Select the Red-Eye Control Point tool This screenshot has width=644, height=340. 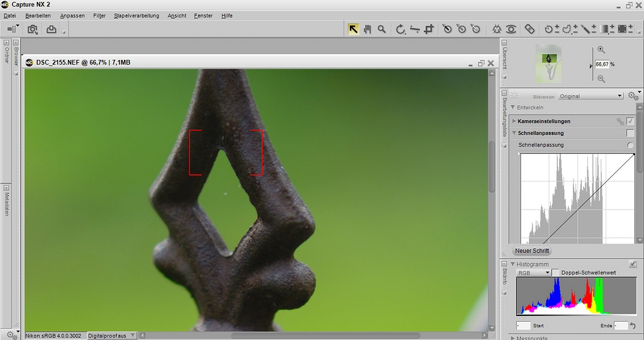(511, 29)
